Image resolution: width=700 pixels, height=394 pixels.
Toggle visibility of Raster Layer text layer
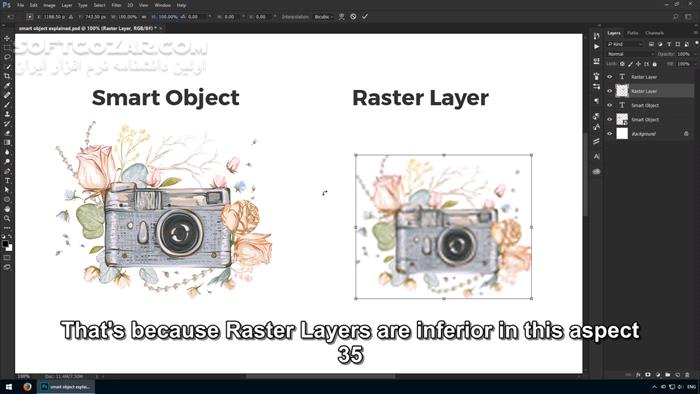(609, 77)
